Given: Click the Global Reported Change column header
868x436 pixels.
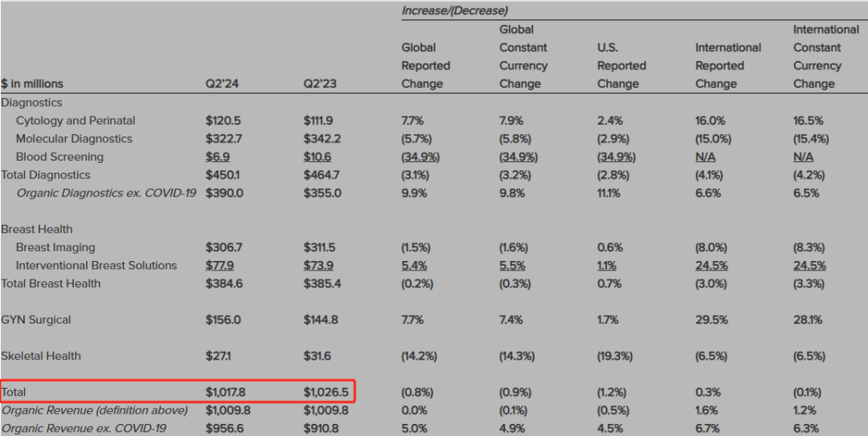Looking at the screenshot, I should click(x=425, y=66).
